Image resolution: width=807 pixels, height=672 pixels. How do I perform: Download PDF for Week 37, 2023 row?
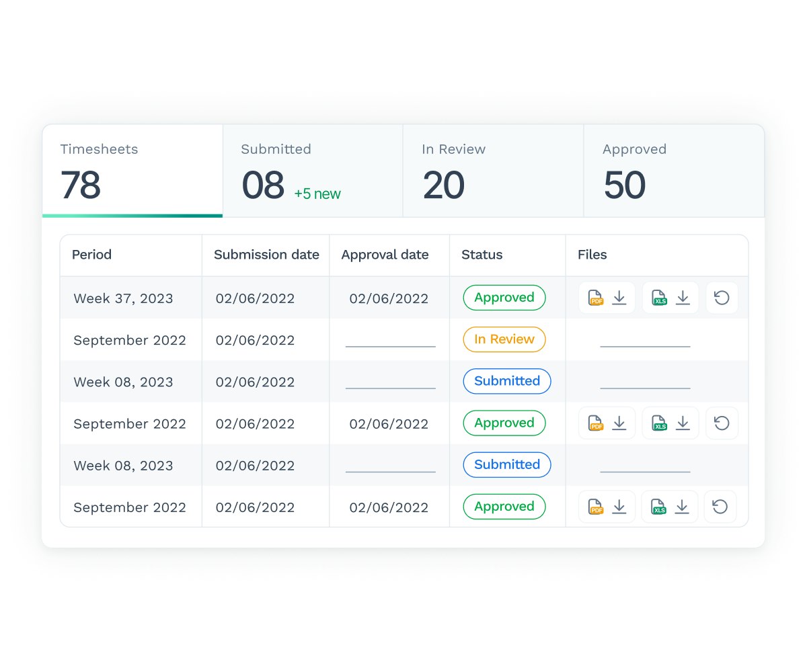(x=607, y=298)
